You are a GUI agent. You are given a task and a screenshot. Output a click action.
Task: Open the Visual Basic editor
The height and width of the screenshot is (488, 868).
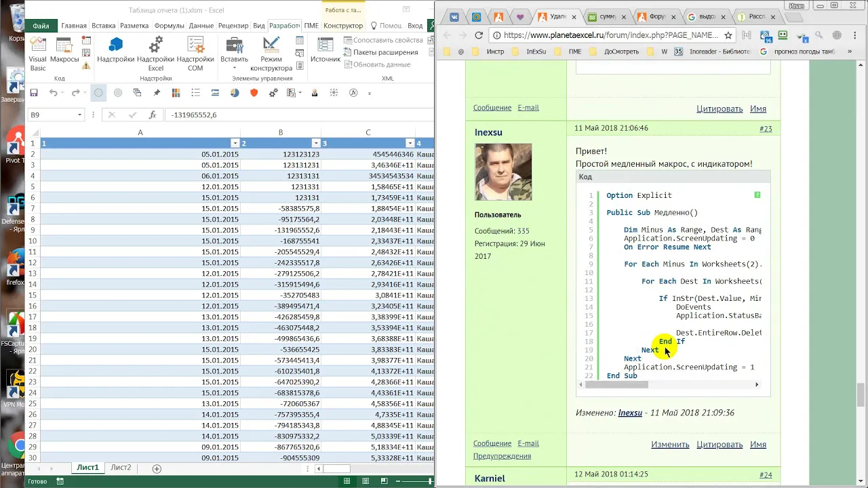38,54
